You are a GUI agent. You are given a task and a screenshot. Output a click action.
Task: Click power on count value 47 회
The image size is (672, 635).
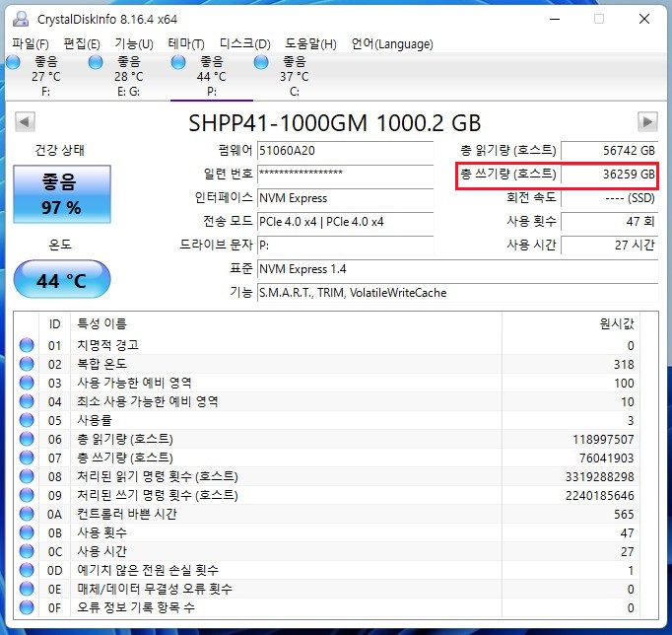609,222
